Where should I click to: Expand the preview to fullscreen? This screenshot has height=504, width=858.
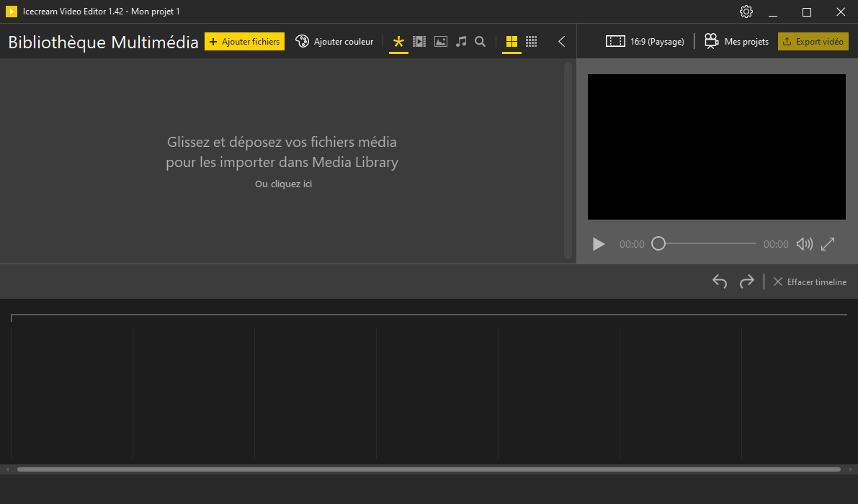pyautogui.click(x=828, y=244)
